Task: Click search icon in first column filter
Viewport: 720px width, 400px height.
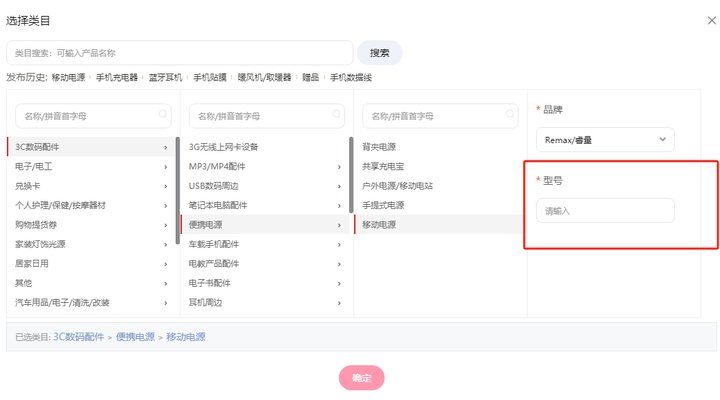Action: click(163, 114)
